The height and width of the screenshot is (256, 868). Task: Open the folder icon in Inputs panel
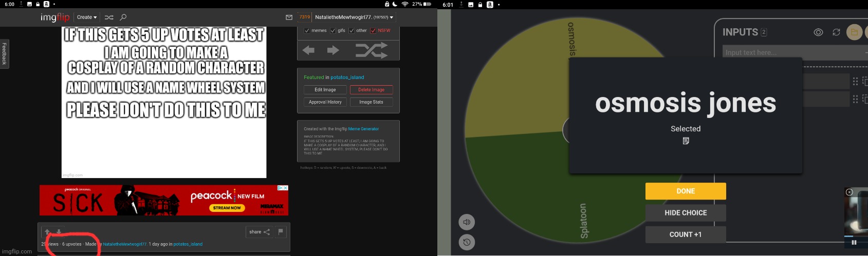(x=854, y=32)
